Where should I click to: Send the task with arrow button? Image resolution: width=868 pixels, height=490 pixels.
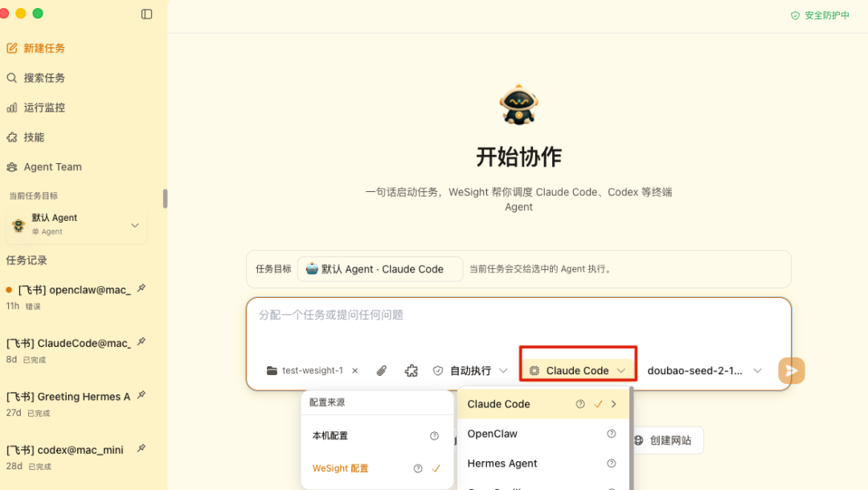coord(791,370)
